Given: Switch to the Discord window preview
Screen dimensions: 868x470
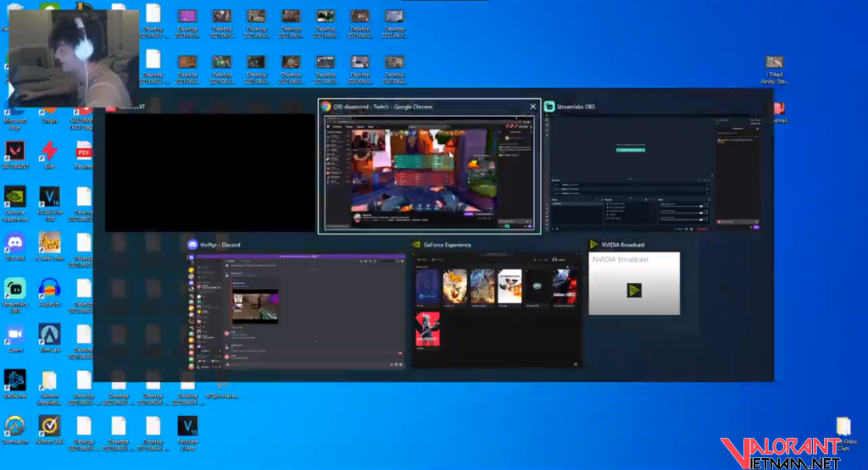Looking at the screenshot, I should tap(297, 310).
